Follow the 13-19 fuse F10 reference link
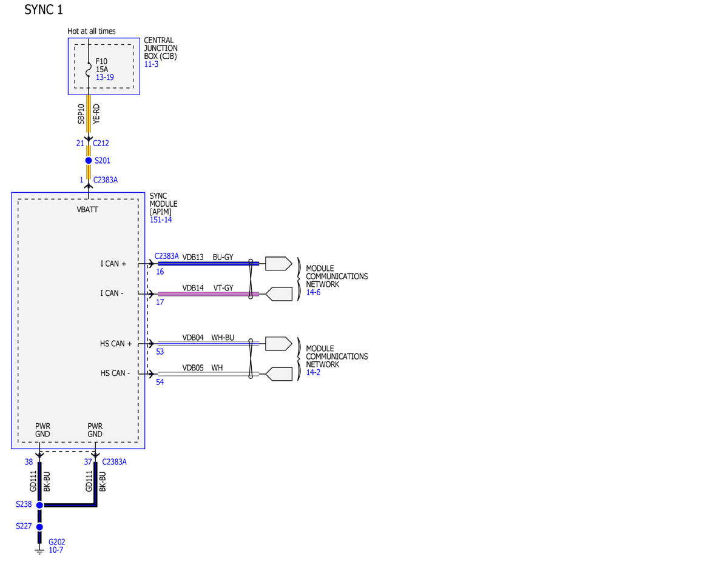Viewport: 728px width, 562px height. point(104,78)
